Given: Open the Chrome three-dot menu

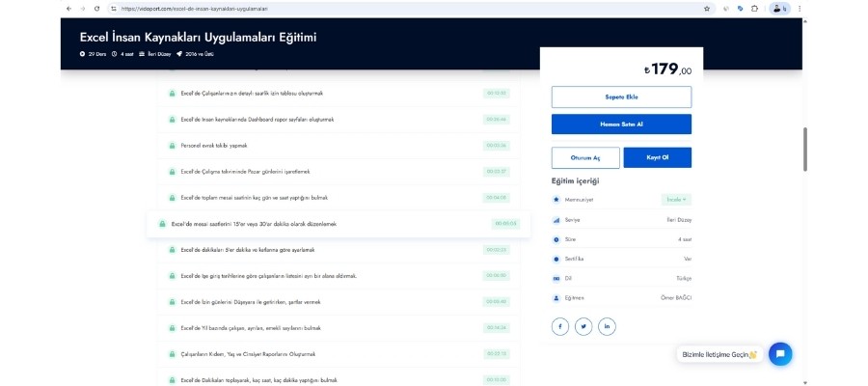Looking at the screenshot, I should pos(799,8).
